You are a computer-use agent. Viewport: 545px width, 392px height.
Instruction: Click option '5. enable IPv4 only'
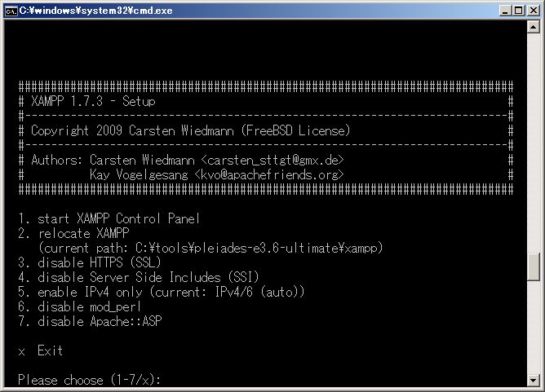click(x=162, y=292)
